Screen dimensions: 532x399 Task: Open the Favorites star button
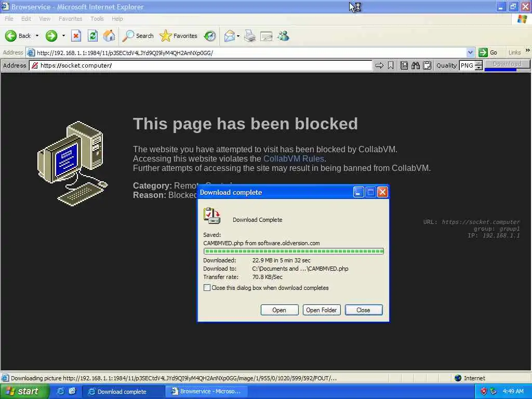(x=179, y=36)
